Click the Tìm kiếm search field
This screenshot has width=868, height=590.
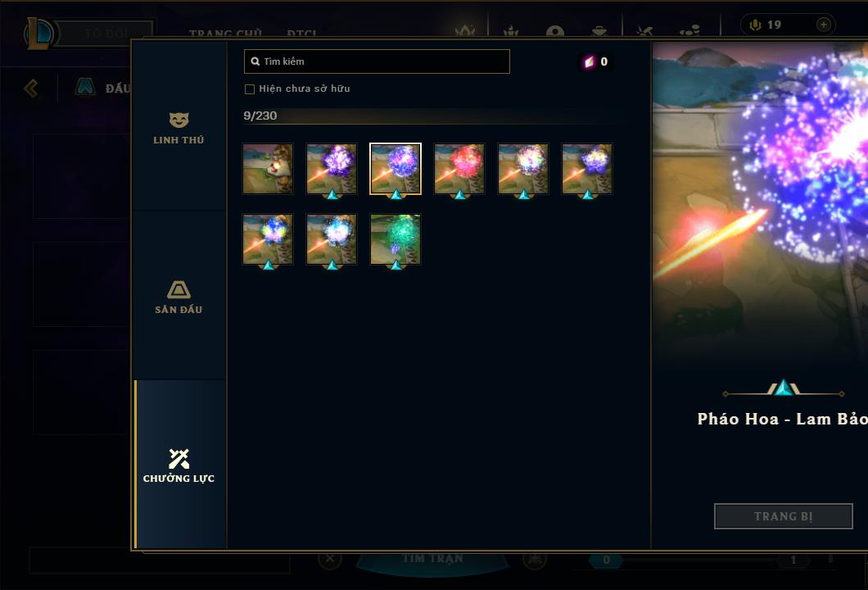point(377,61)
